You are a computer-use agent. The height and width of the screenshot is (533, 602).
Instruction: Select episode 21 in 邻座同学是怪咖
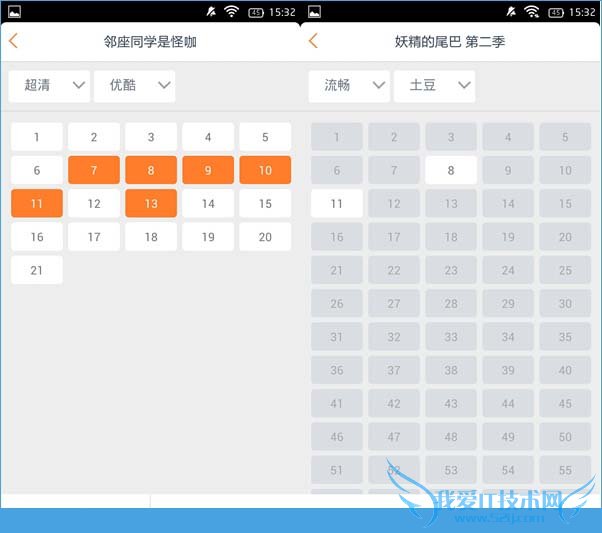(x=37, y=270)
